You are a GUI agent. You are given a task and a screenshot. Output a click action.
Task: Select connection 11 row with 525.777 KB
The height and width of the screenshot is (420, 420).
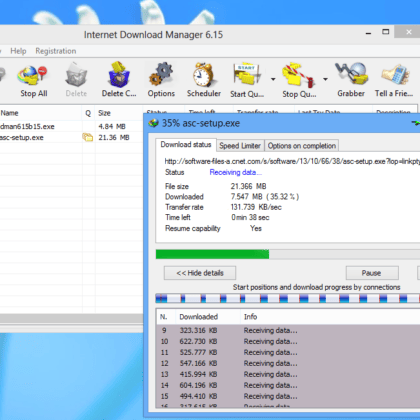pyautogui.click(x=288, y=352)
